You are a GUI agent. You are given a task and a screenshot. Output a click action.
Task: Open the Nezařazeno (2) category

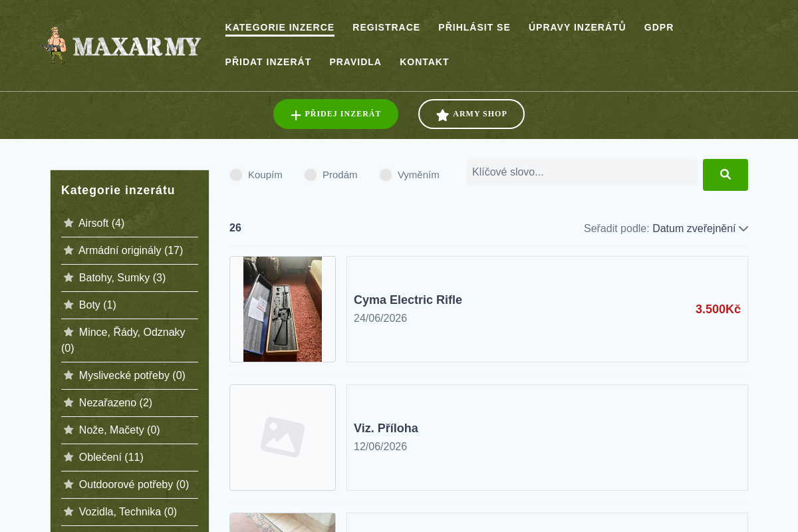click(116, 402)
